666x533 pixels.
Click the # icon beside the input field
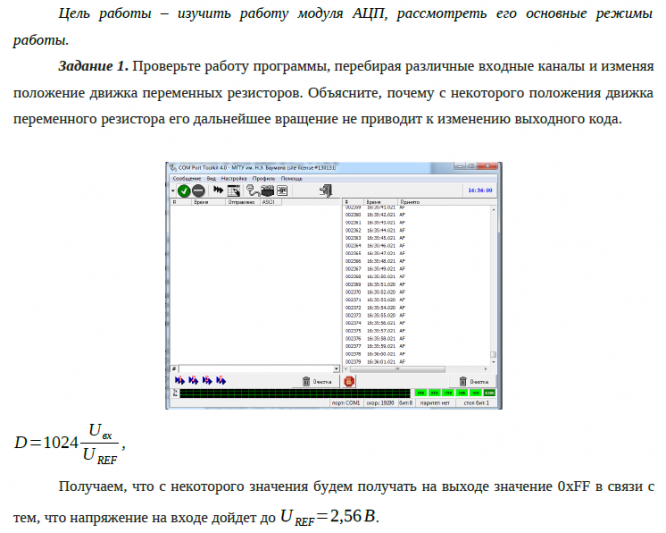pos(174,369)
